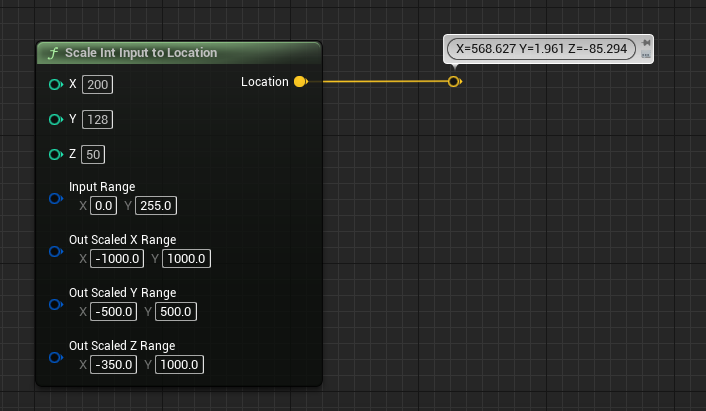Click the Z value field showing 50

click(94, 154)
